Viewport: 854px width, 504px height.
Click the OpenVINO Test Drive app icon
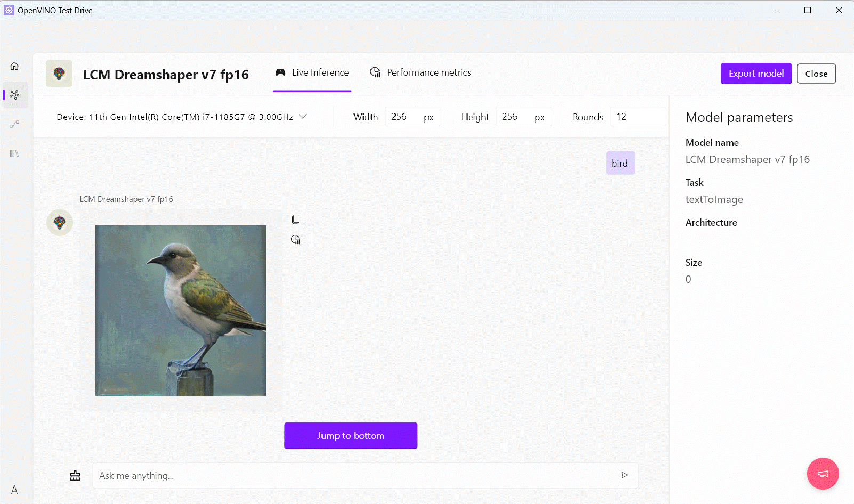point(9,10)
